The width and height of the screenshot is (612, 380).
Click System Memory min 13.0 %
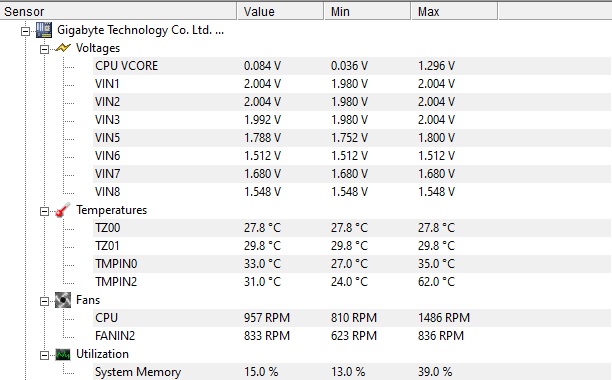tap(348, 372)
